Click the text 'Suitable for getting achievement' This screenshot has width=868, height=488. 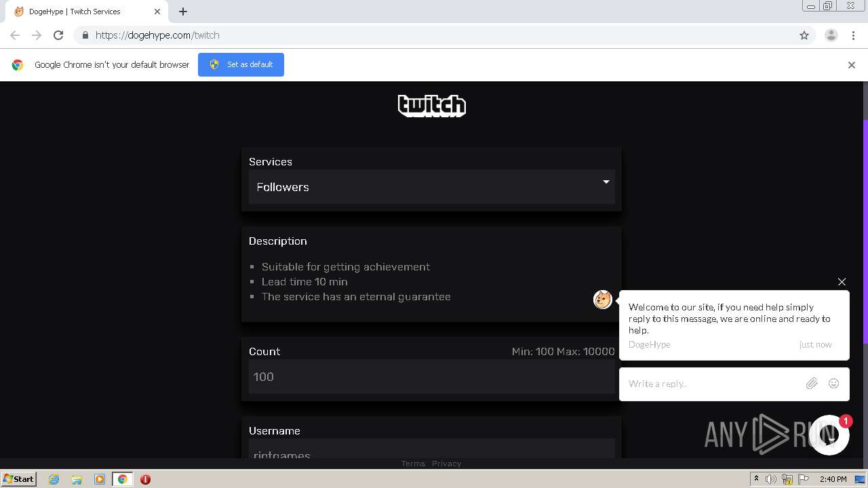346,267
